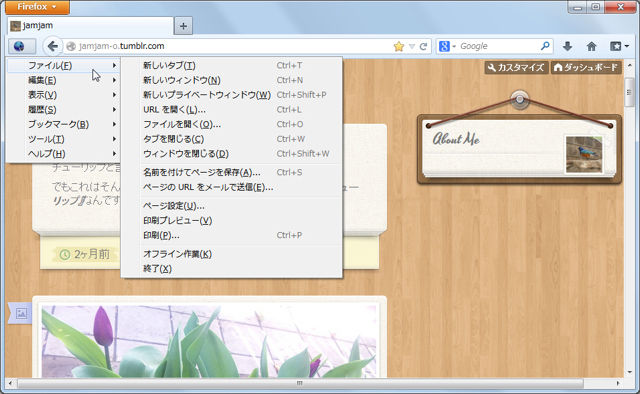Click the About Me heading
640x394 pixels.
click(x=456, y=139)
